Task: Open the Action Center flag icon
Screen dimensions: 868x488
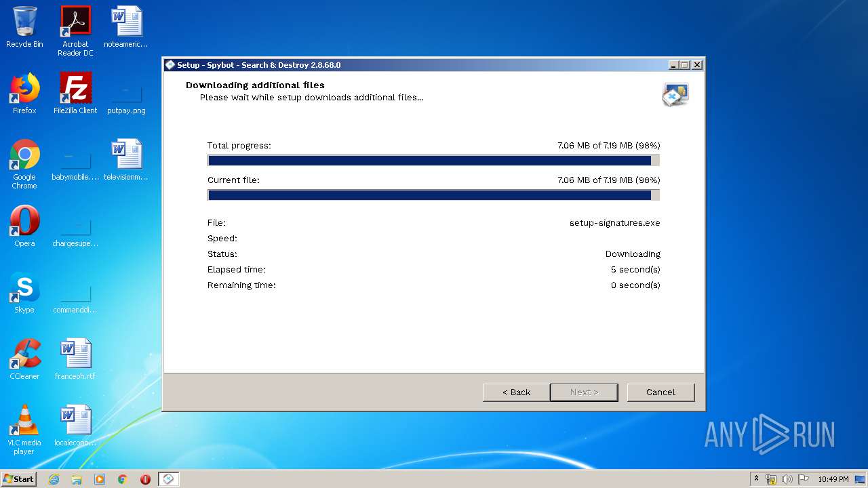Action: 804,479
